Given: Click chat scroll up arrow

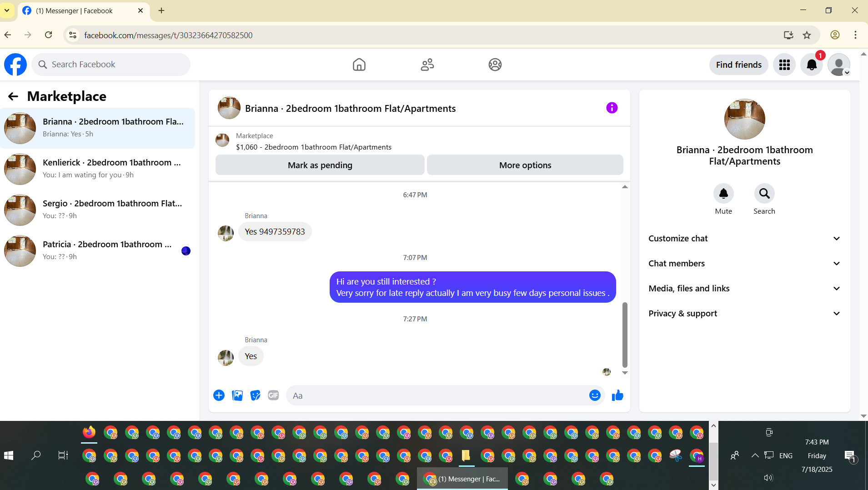Looking at the screenshot, I should coord(625,187).
